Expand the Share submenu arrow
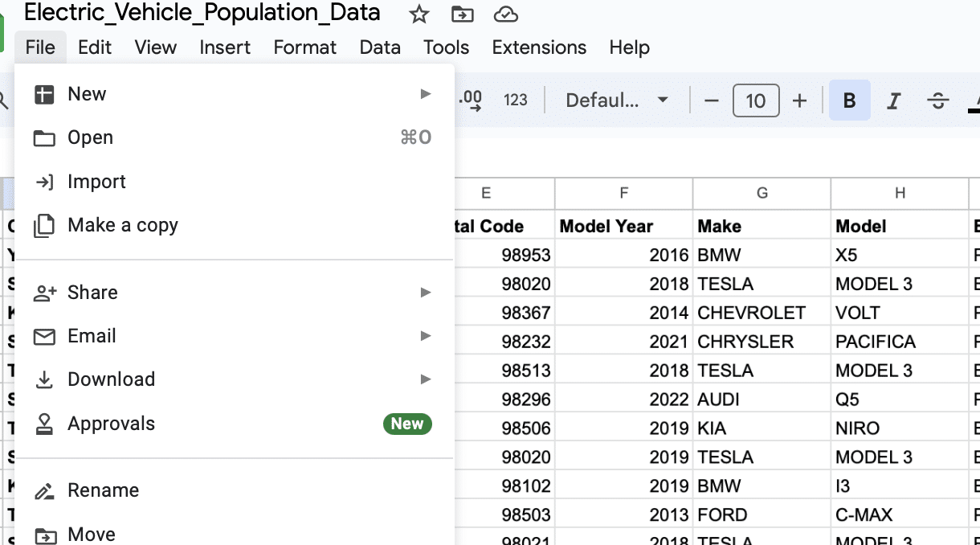 click(427, 293)
